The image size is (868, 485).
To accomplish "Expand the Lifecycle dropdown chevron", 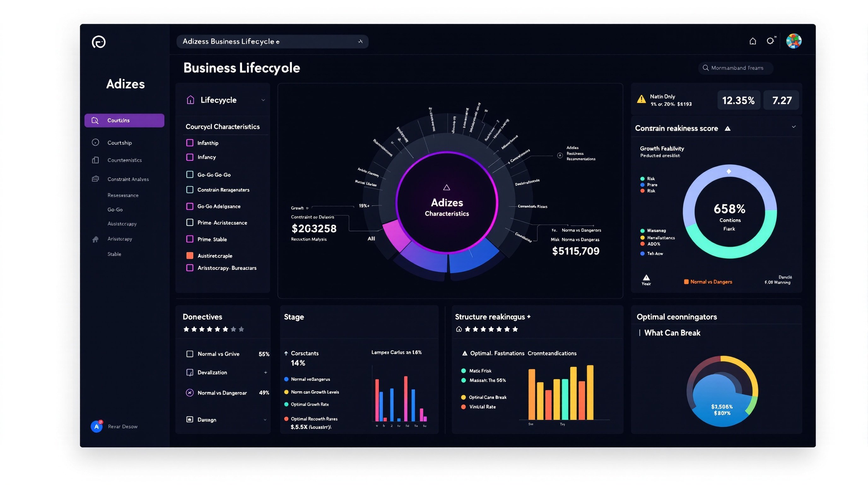I will point(263,100).
